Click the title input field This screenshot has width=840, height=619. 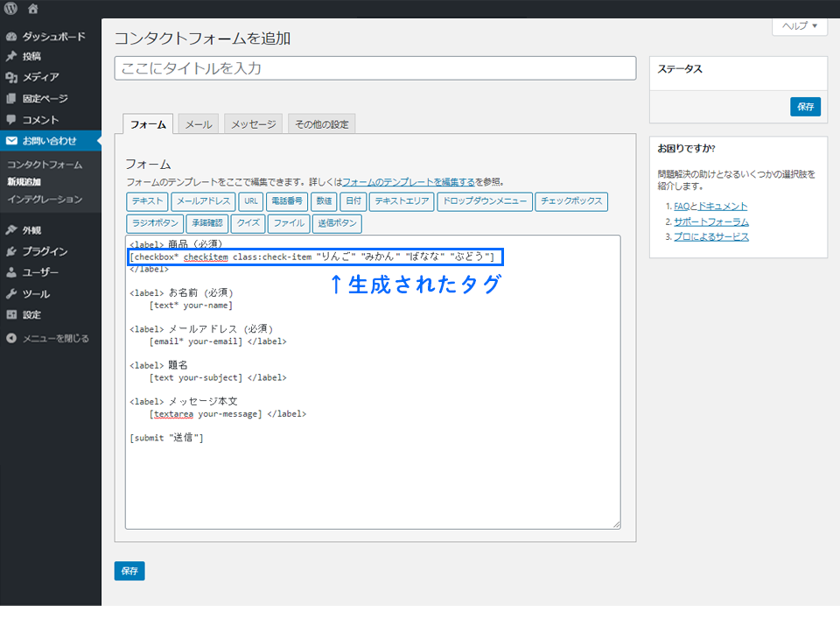click(374, 68)
